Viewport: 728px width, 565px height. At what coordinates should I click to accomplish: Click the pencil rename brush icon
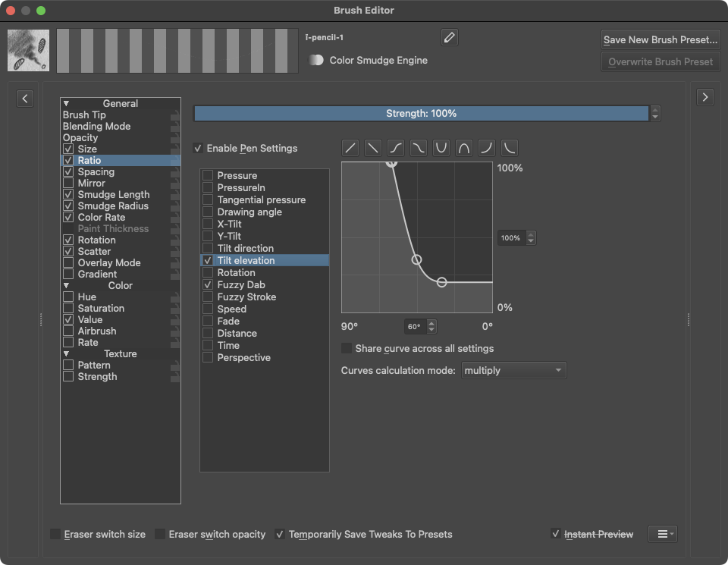pyautogui.click(x=449, y=37)
